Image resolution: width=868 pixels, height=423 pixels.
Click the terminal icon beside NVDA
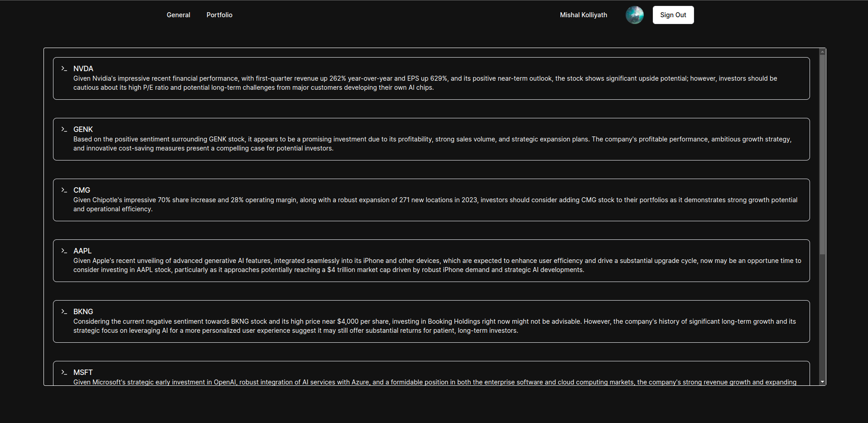64,68
